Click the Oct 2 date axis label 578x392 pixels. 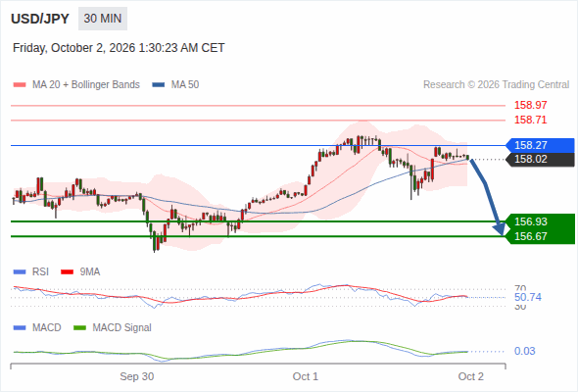[471, 376]
